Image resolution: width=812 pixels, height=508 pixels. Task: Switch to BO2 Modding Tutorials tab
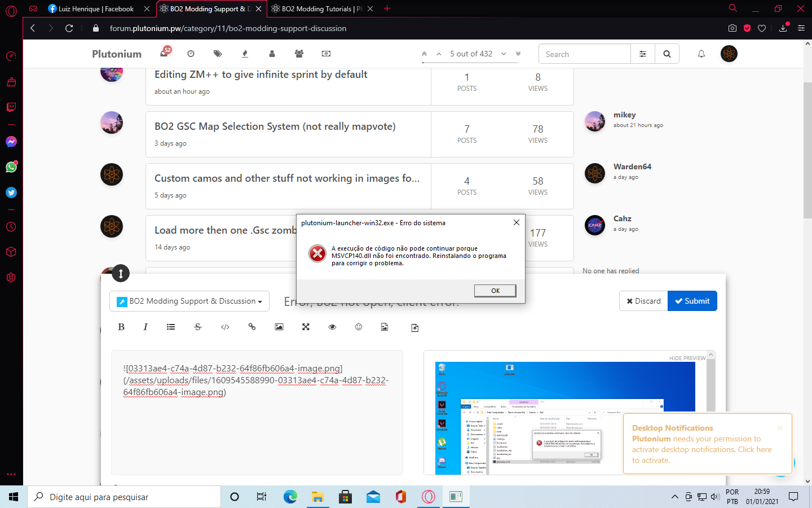[x=321, y=8]
